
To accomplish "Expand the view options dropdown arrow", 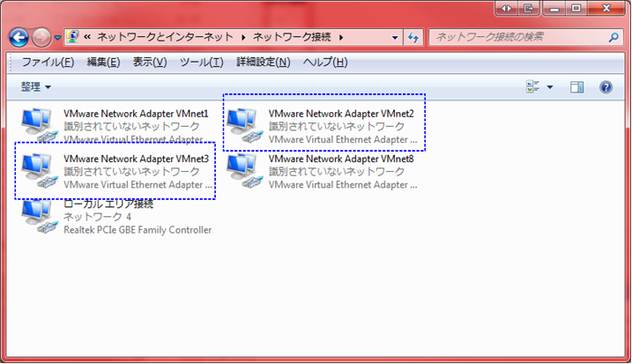I will point(550,87).
